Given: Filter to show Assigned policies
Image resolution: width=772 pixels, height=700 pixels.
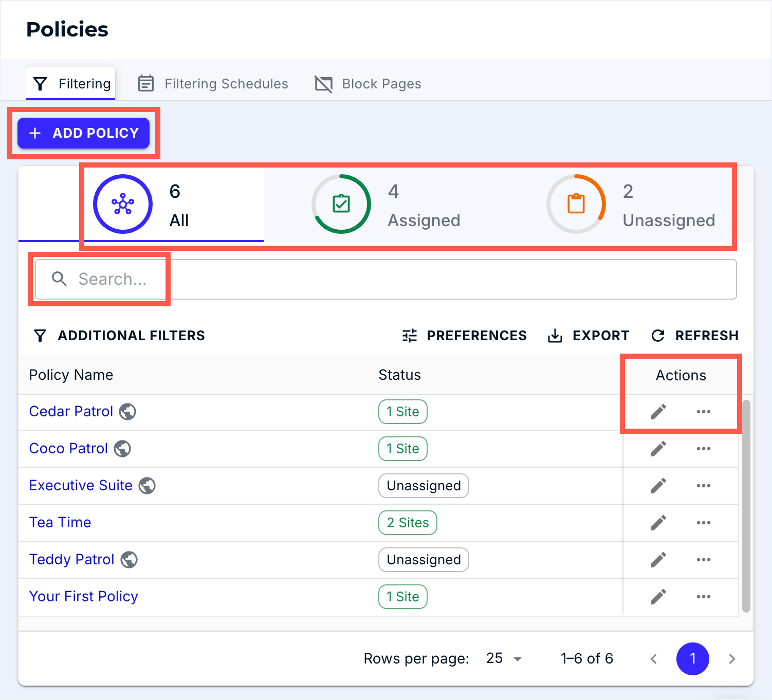Looking at the screenshot, I should pos(387,205).
